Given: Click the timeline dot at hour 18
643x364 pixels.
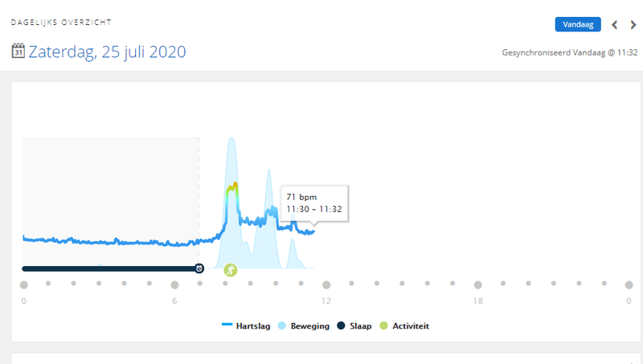Looking at the screenshot, I should point(477,284).
